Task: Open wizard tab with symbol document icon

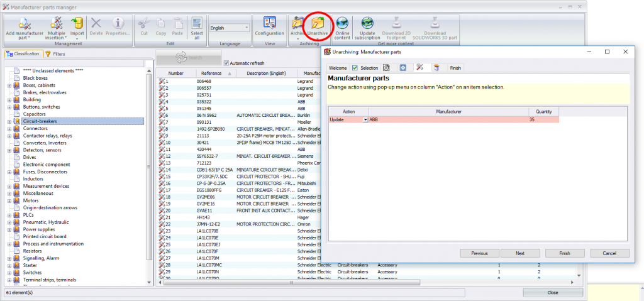Action: click(386, 68)
